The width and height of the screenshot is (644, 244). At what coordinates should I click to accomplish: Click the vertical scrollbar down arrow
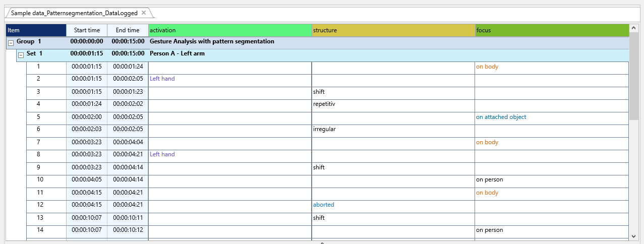[x=634, y=235]
